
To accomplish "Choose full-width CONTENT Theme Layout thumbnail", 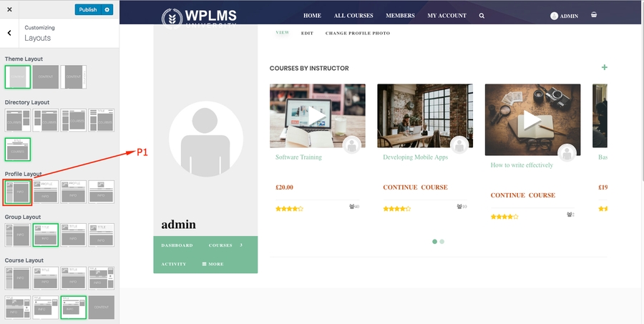I will (x=46, y=77).
